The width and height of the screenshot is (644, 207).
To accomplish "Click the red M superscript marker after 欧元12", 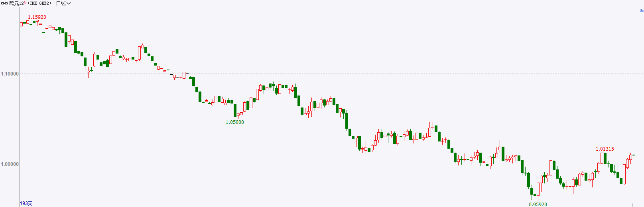I will 25,2.
